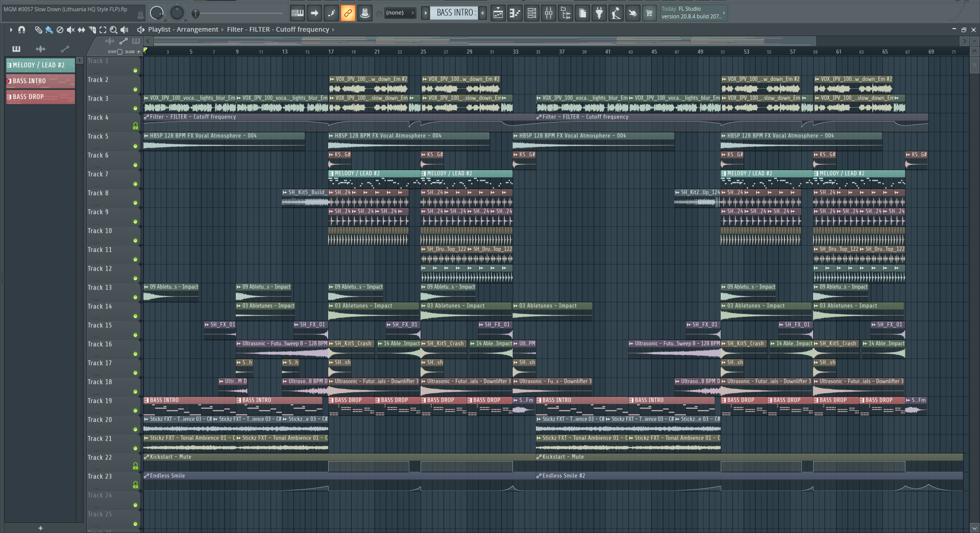Mute Track 13 with its green dot

tap(135, 297)
